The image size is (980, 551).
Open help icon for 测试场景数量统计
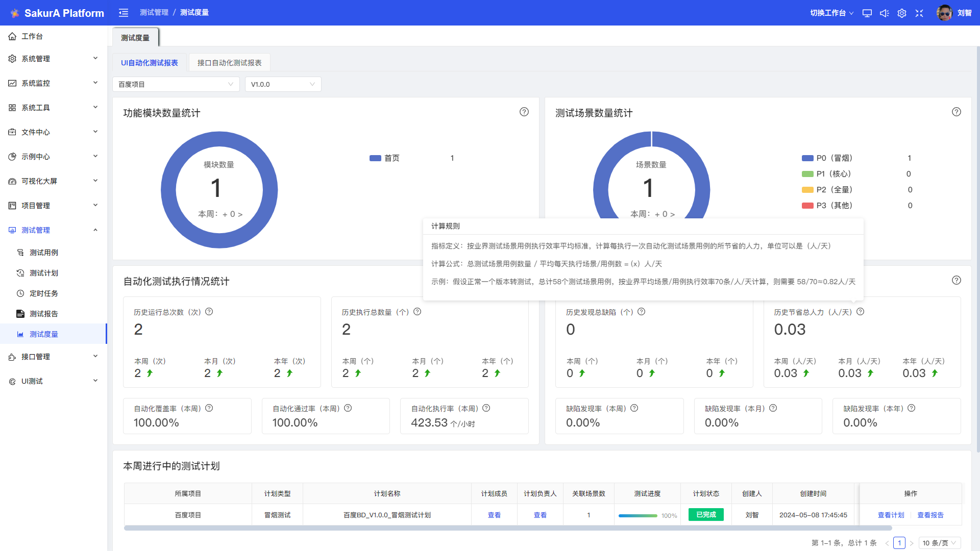point(957,112)
